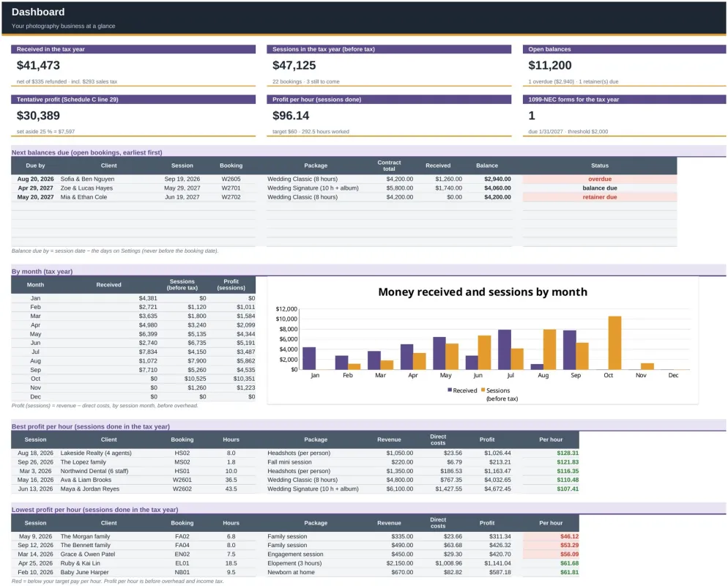Click the tall orange October sessions bar
728x586 pixels.
tap(614, 343)
